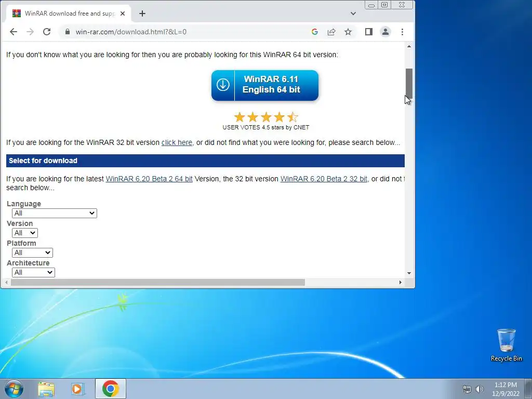
Task: Minimize the Chrome window
Action: click(371, 5)
